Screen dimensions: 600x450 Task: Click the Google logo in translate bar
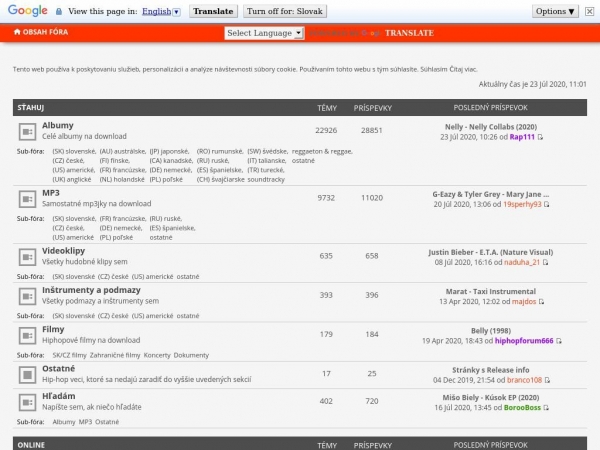click(28, 11)
